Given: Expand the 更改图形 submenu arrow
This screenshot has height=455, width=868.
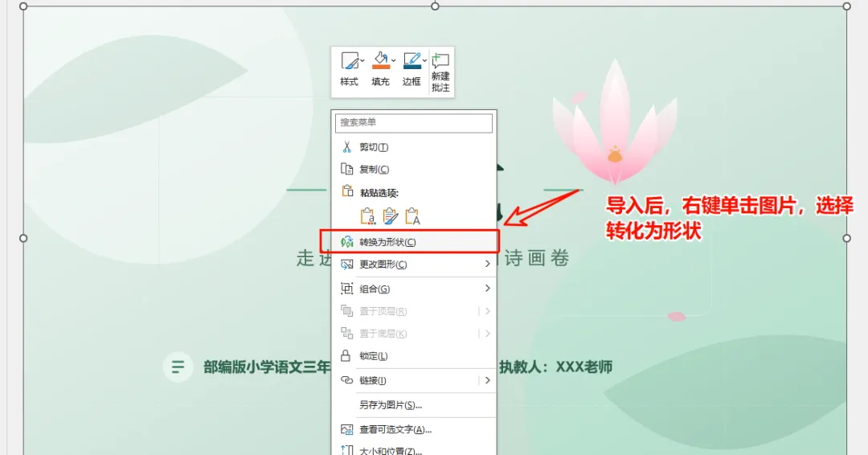Looking at the screenshot, I should click(487, 264).
